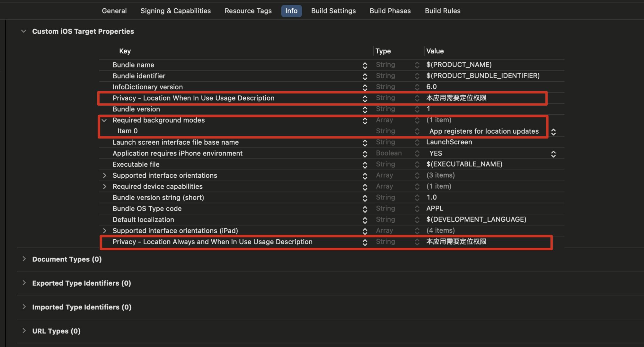Expand URL Types section

point(24,331)
